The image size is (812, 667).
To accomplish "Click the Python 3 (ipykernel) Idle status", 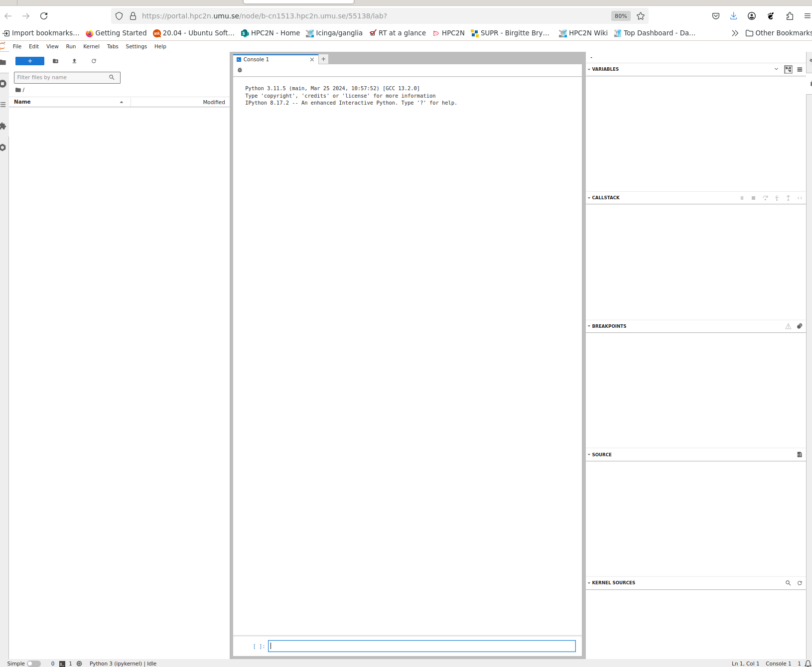I will 123,664.
